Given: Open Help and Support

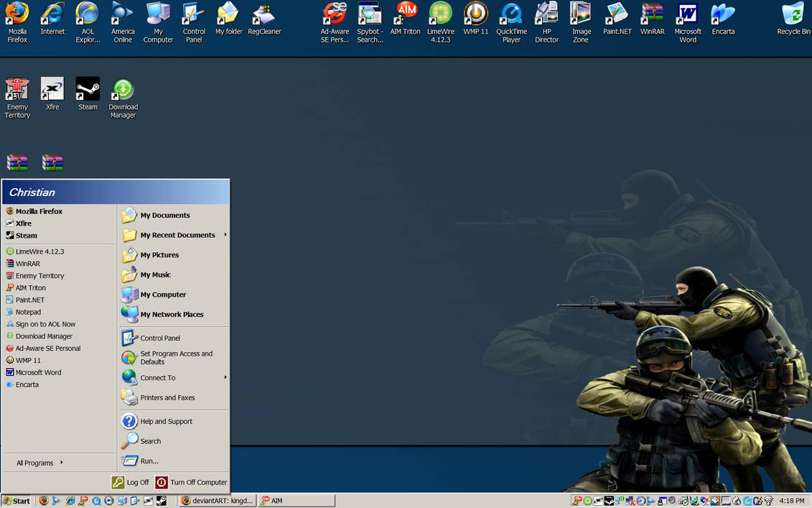Looking at the screenshot, I should 174,422.
